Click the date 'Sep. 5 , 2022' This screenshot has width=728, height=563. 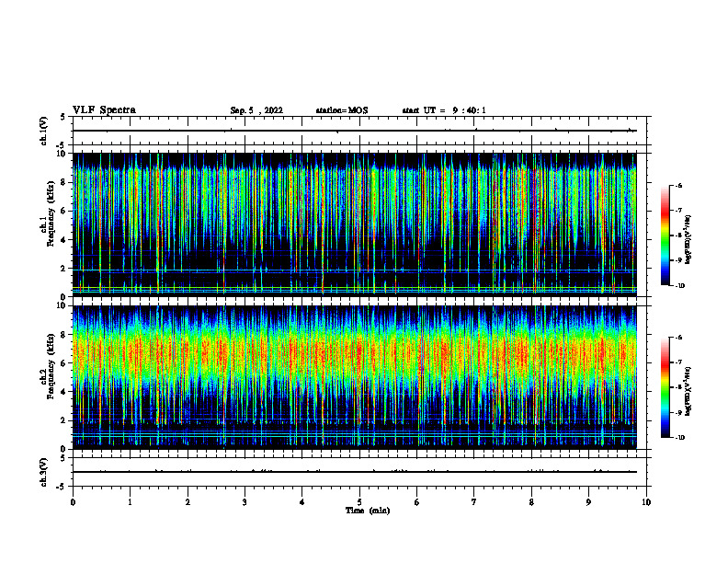tap(256, 110)
